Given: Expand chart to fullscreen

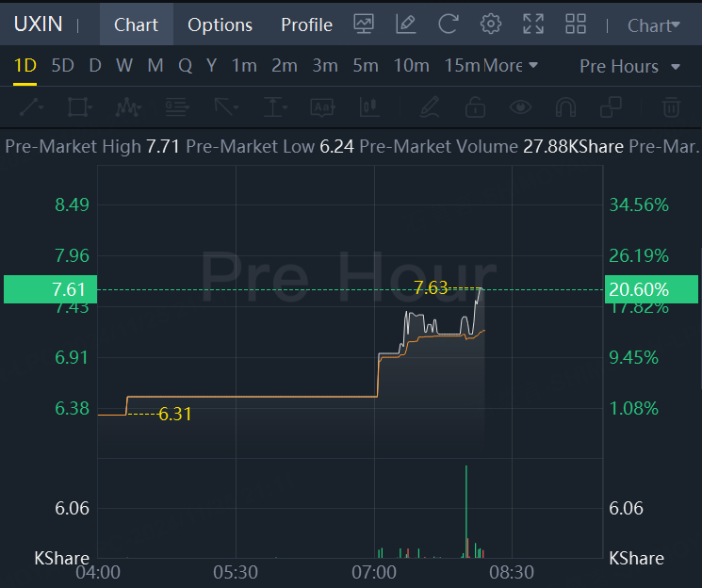Looking at the screenshot, I should tap(532, 24).
